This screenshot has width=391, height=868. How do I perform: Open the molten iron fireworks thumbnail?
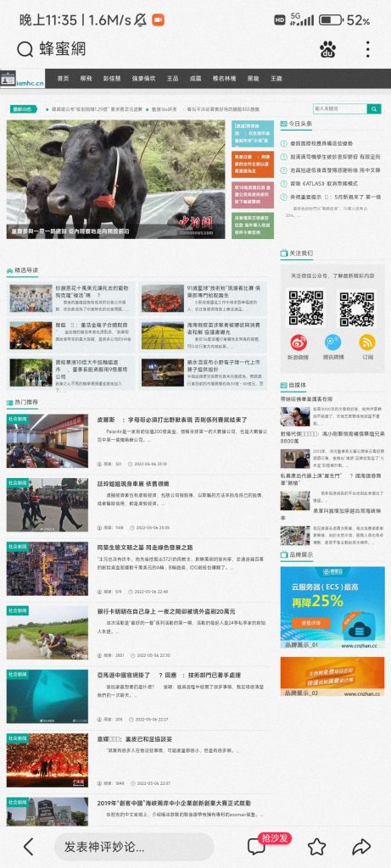(x=47, y=759)
